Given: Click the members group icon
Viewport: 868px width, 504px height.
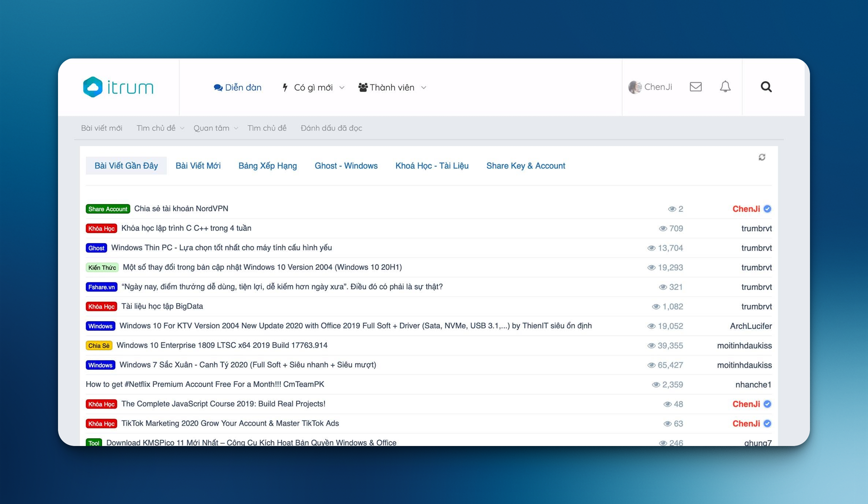Looking at the screenshot, I should [x=363, y=87].
